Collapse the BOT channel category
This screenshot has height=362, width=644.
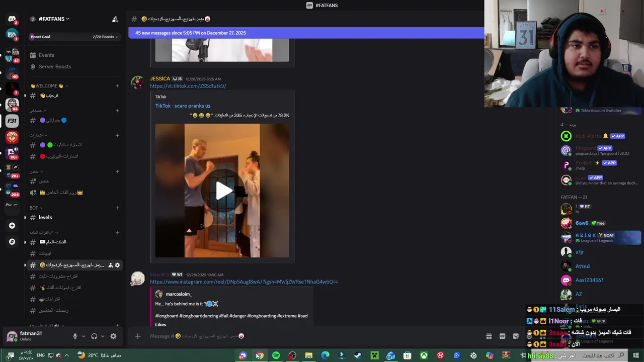click(x=36, y=208)
